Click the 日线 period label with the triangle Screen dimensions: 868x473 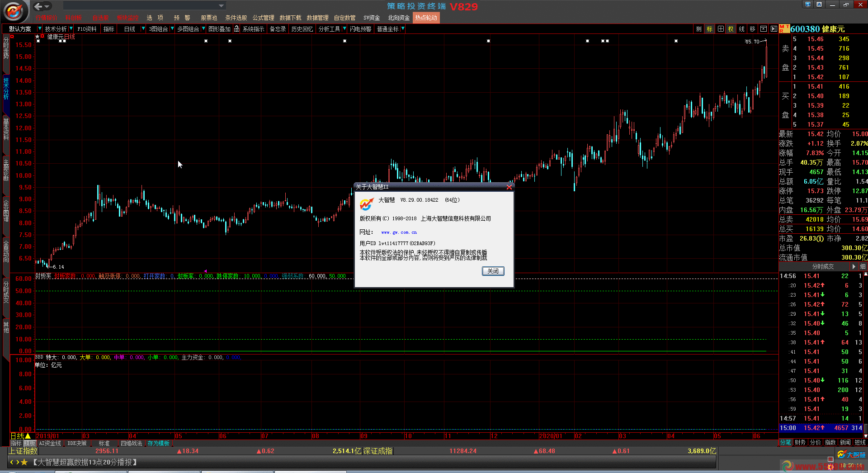coord(20,436)
